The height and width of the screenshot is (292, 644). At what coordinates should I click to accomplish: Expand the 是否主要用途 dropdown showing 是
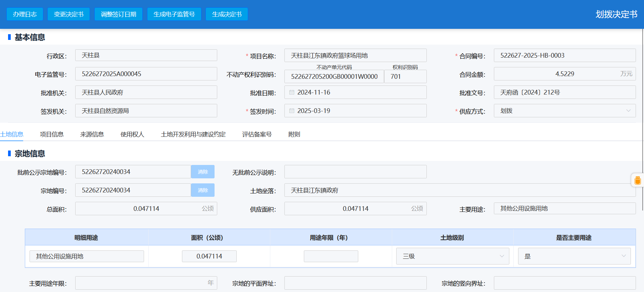[574, 256]
